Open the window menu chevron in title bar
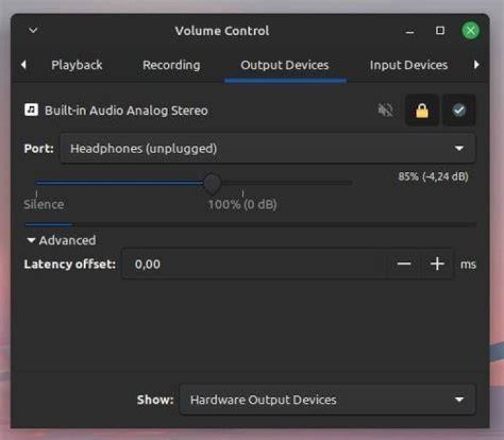 (x=33, y=31)
